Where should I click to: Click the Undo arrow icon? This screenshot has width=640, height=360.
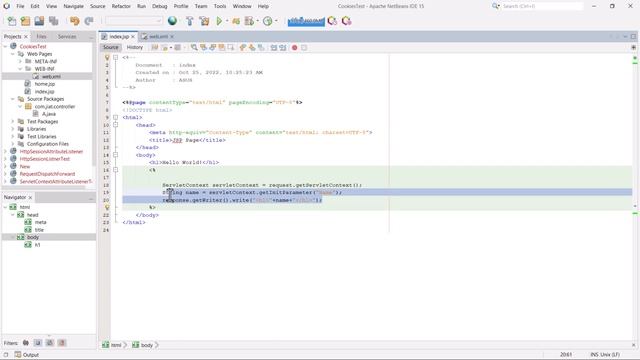pos(74,21)
